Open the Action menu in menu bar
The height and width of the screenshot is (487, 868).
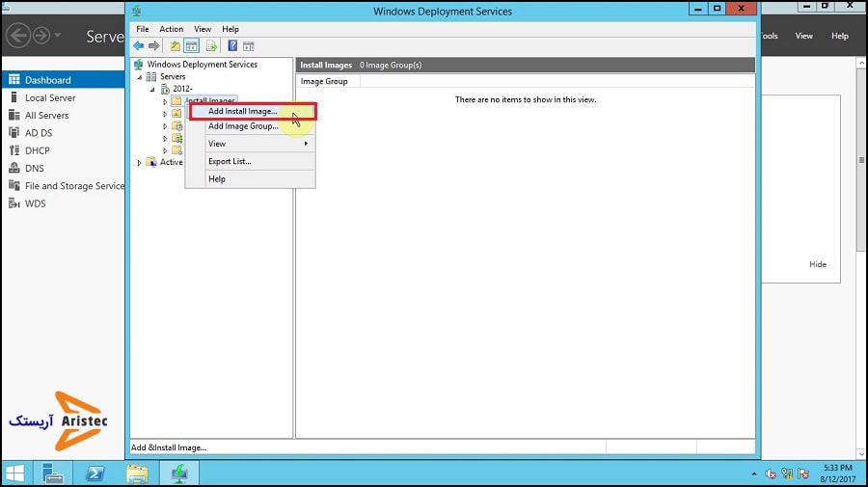(171, 29)
